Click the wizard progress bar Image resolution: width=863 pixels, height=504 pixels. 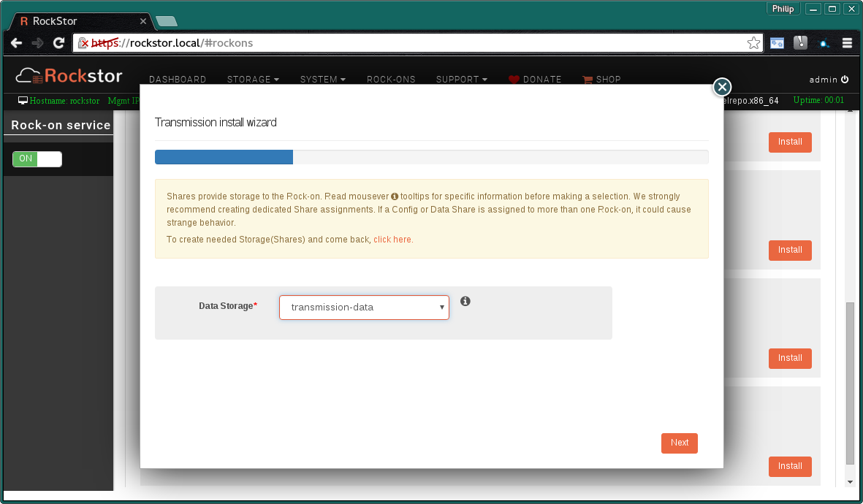click(431, 157)
